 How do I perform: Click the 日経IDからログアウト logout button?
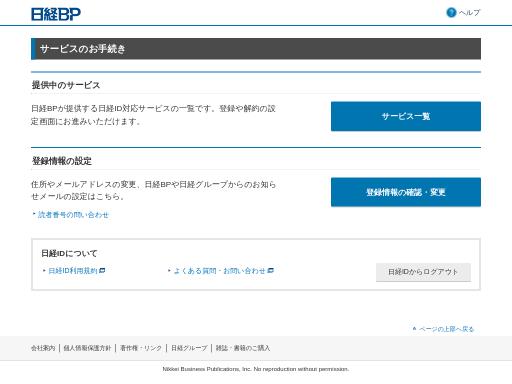[x=423, y=272]
